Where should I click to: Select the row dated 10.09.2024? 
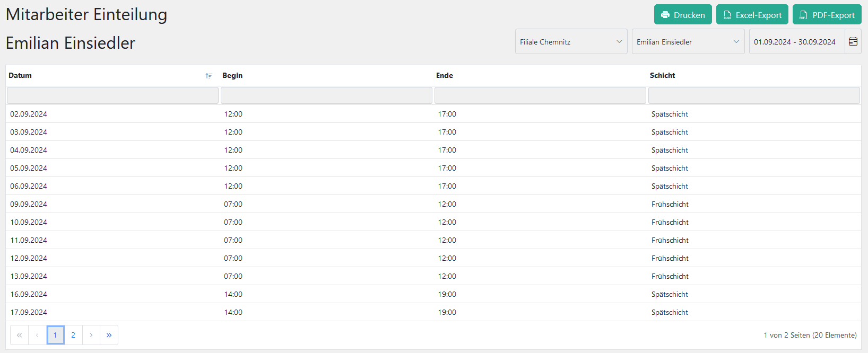(x=433, y=222)
